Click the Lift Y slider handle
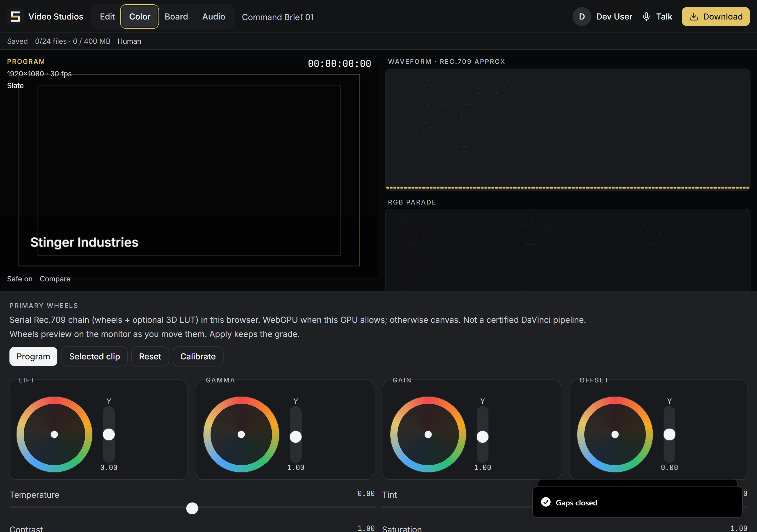Screen dimensions: 757x532 coord(109,434)
